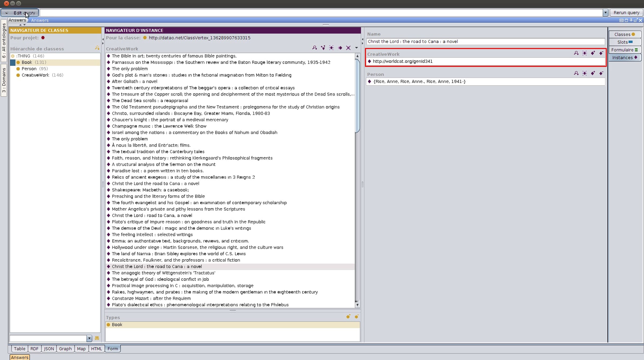Open the query history dropdown arrow
The height and width of the screenshot is (360, 644).
pyautogui.click(x=605, y=13)
